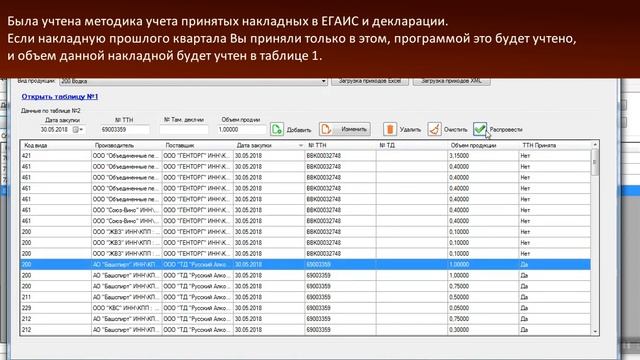Open the Дата закупки calendar picker
The width and height of the screenshot is (640, 360).
coord(78,129)
